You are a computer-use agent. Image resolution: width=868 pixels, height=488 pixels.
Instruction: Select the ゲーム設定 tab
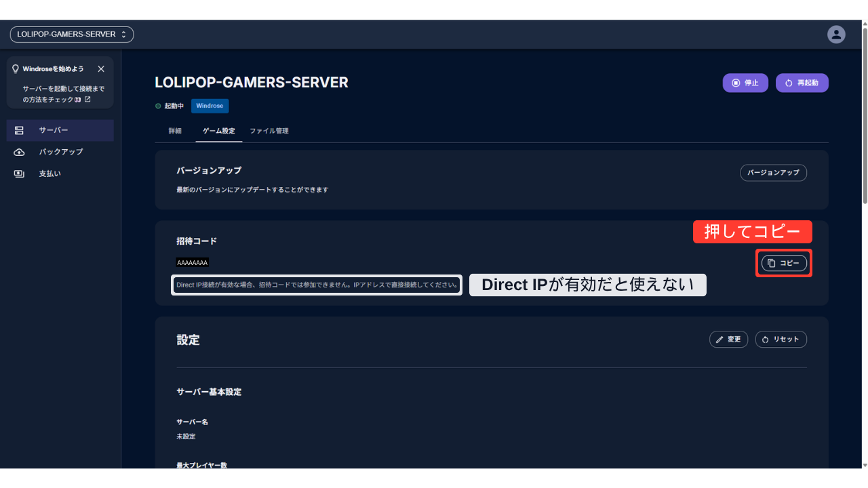tap(219, 131)
